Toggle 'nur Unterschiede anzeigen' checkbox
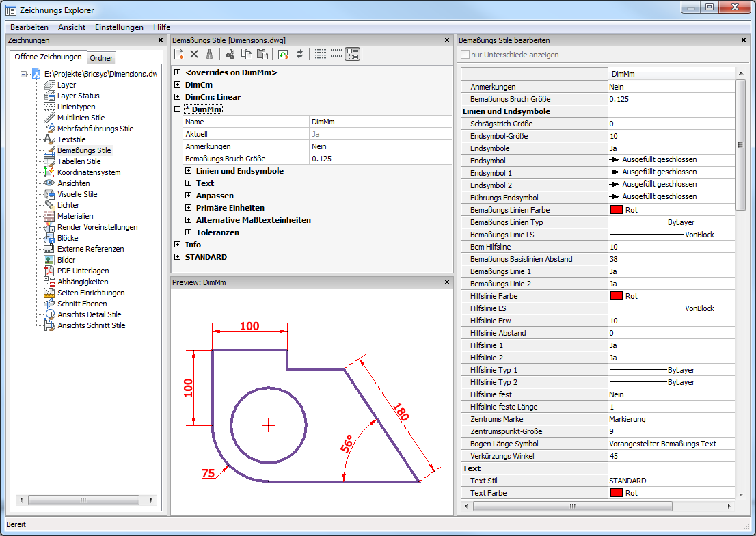This screenshot has height=536, width=756. click(465, 55)
